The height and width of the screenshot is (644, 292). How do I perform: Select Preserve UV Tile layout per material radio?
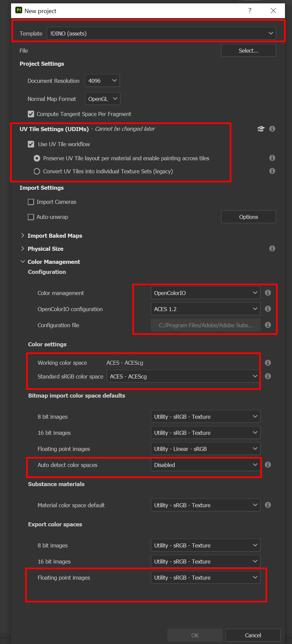coord(37,158)
